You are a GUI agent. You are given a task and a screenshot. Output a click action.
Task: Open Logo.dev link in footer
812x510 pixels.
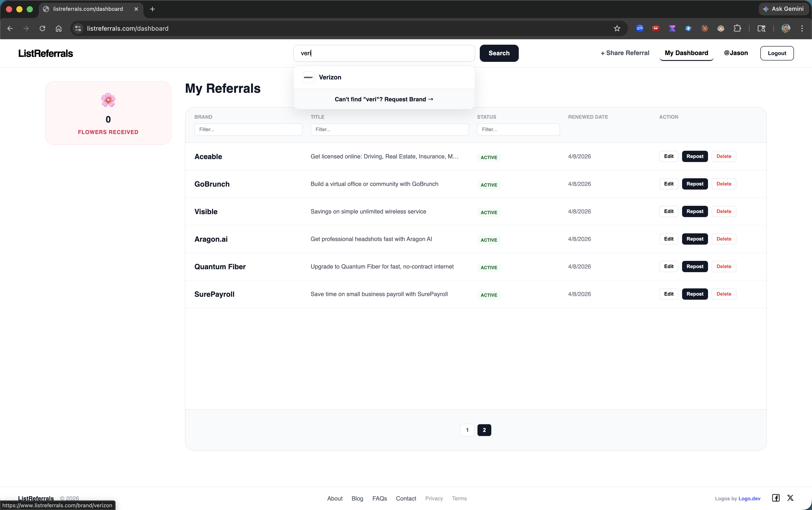pyautogui.click(x=749, y=498)
